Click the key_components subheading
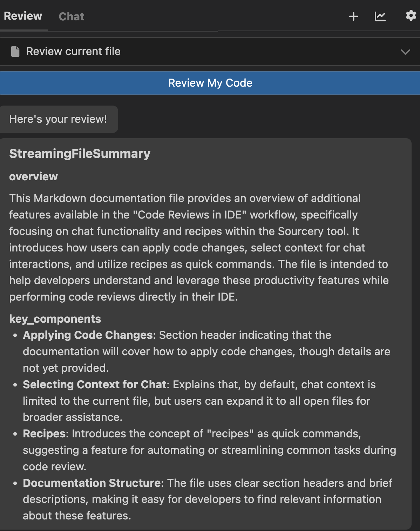Image resolution: width=420 pixels, height=531 pixels. 55,319
